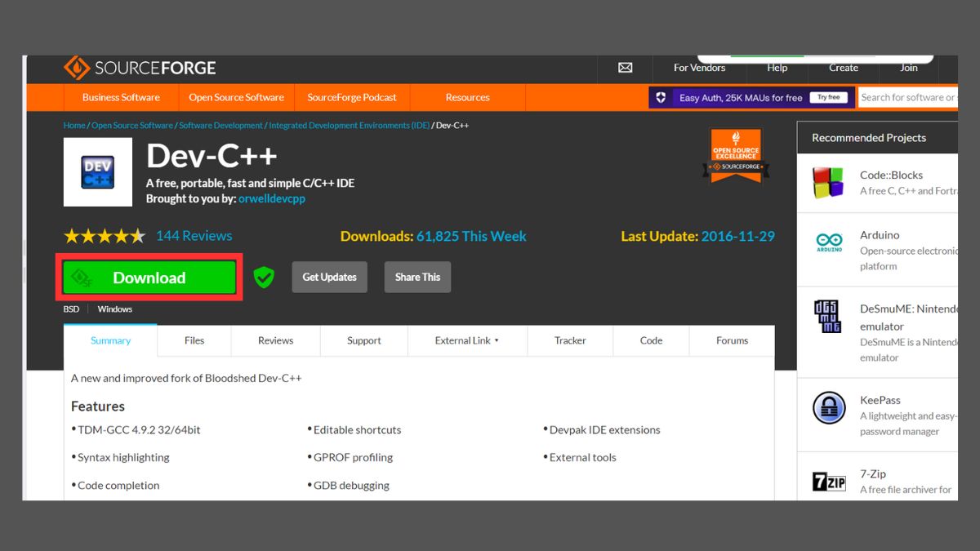This screenshot has width=980, height=551.
Task: Click the DeSmuME emulator icon
Action: [827, 316]
